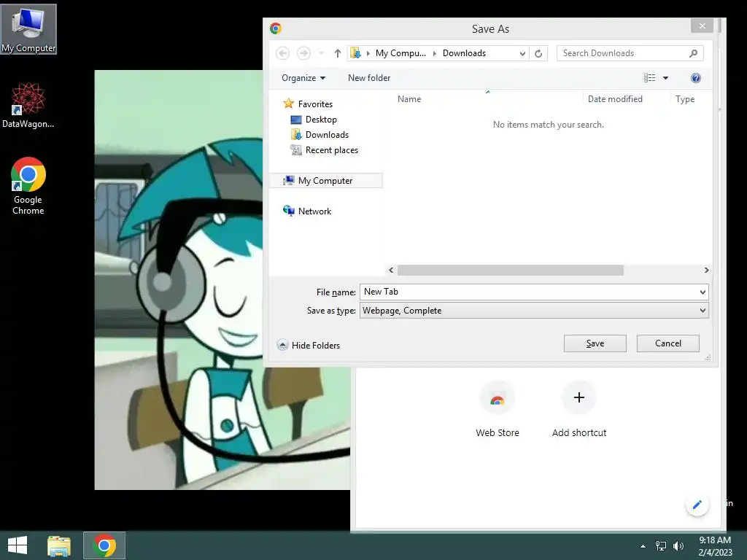747x560 pixels.
Task: Open the recent locations dropdown arrow
Action: [x=322, y=53]
